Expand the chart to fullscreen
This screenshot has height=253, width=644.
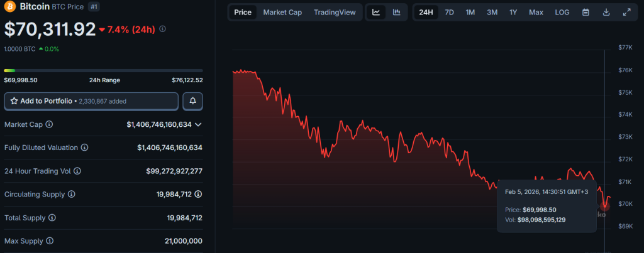coord(626,13)
